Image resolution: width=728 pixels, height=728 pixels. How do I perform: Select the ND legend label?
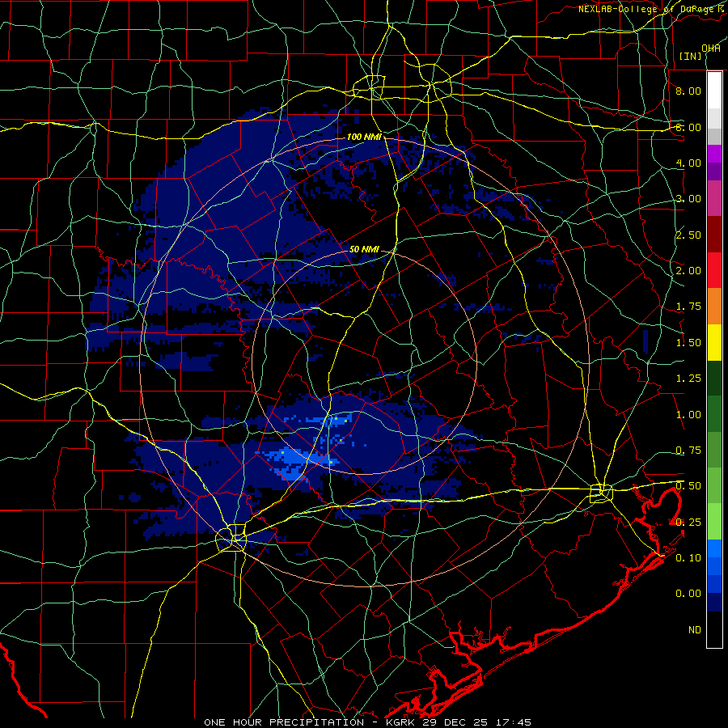tap(695, 630)
